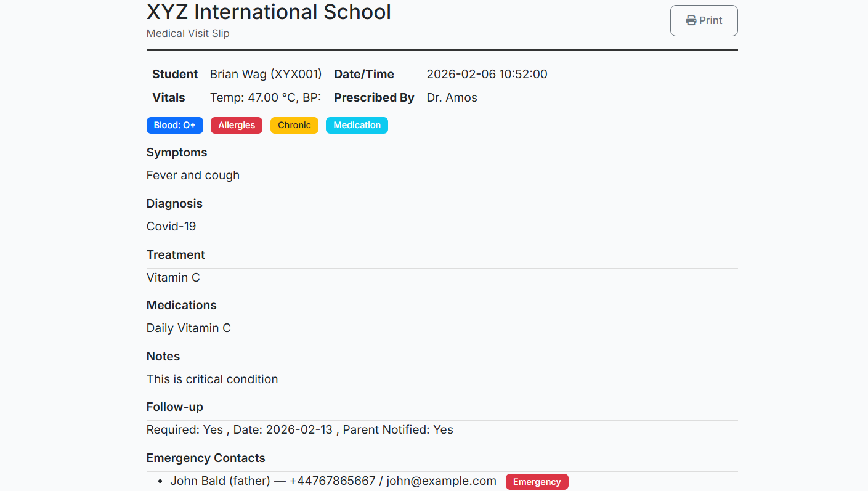Select the cyan Medication badge

357,126
